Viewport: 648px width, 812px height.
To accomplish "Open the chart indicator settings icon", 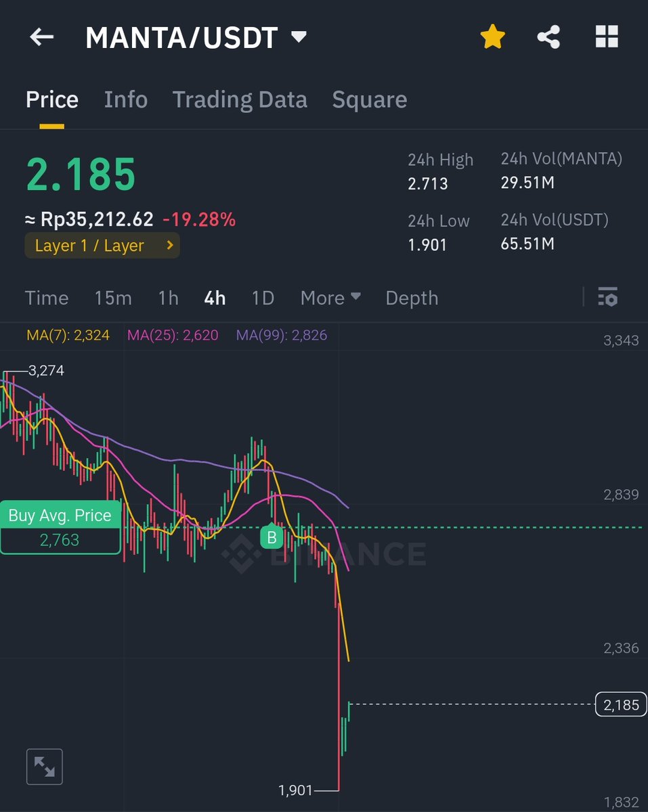I will [x=607, y=297].
